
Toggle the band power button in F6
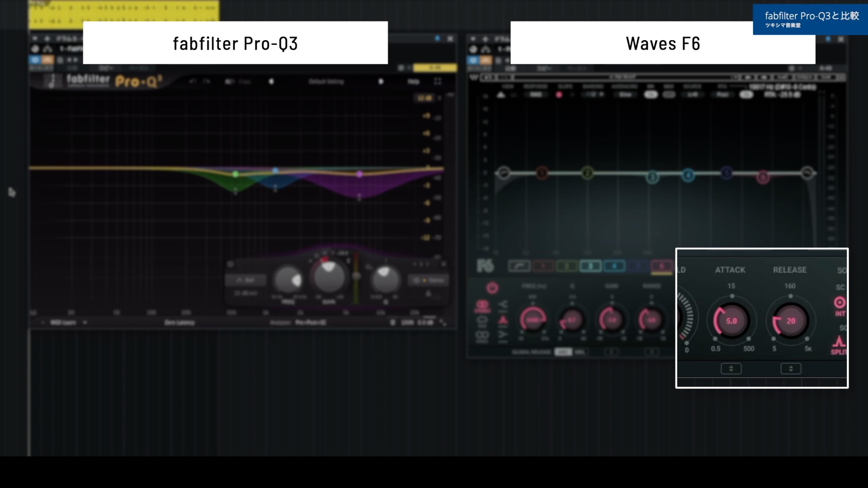492,288
